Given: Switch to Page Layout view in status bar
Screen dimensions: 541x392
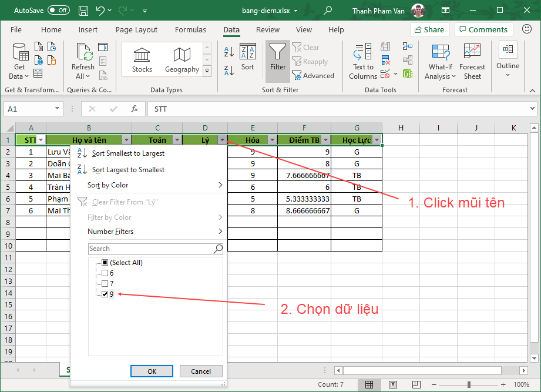Looking at the screenshot, I should (392, 384).
